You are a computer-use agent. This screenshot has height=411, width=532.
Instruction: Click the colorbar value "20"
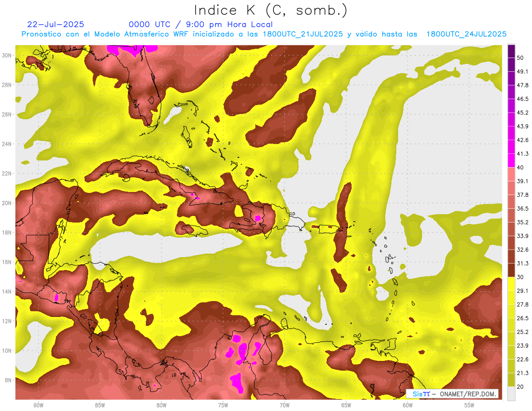point(521,387)
